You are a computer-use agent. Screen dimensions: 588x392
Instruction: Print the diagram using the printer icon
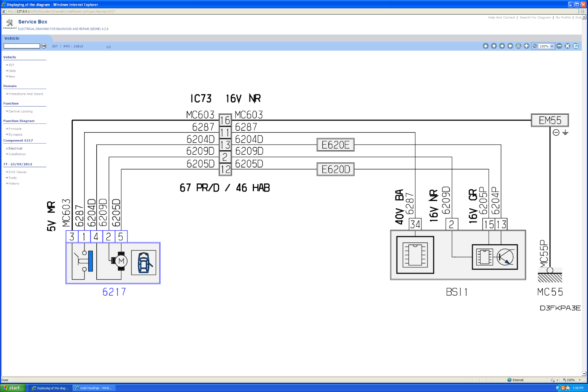click(518, 46)
